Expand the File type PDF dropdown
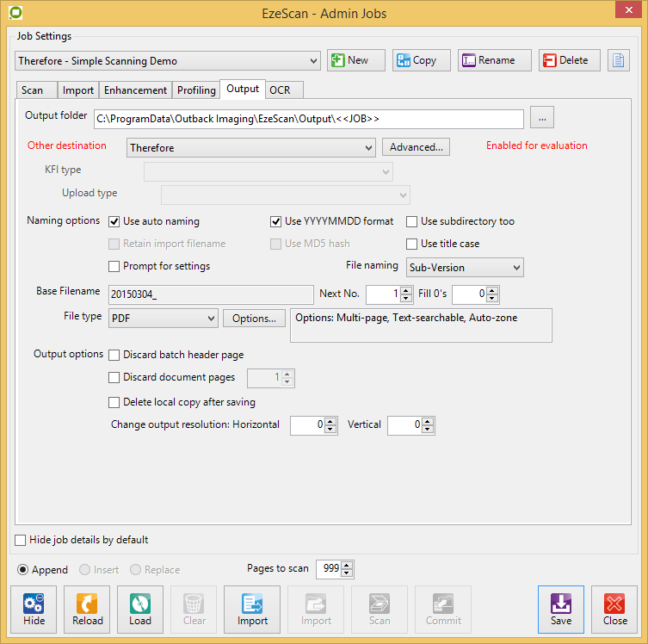Image resolution: width=648 pixels, height=644 pixels. coord(164,319)
